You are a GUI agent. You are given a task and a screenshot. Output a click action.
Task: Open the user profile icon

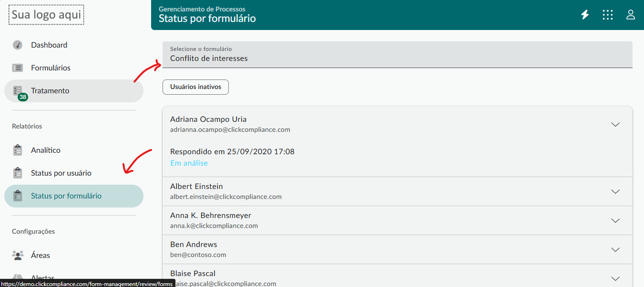click(x=631, y=15)
